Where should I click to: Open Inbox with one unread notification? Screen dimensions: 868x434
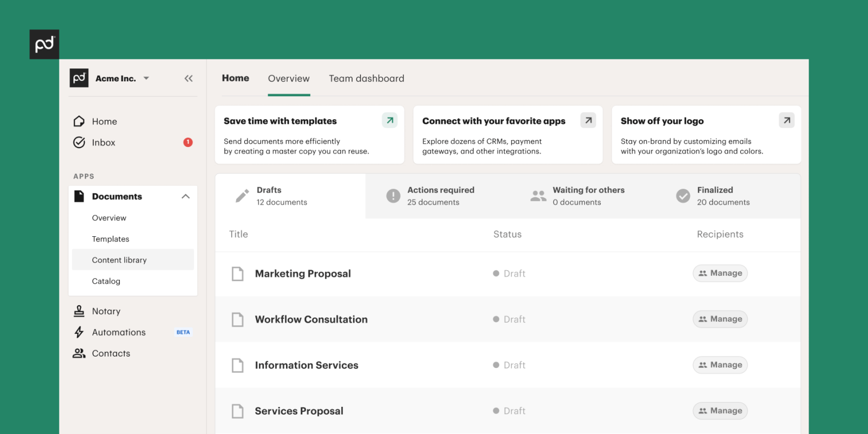103,142
